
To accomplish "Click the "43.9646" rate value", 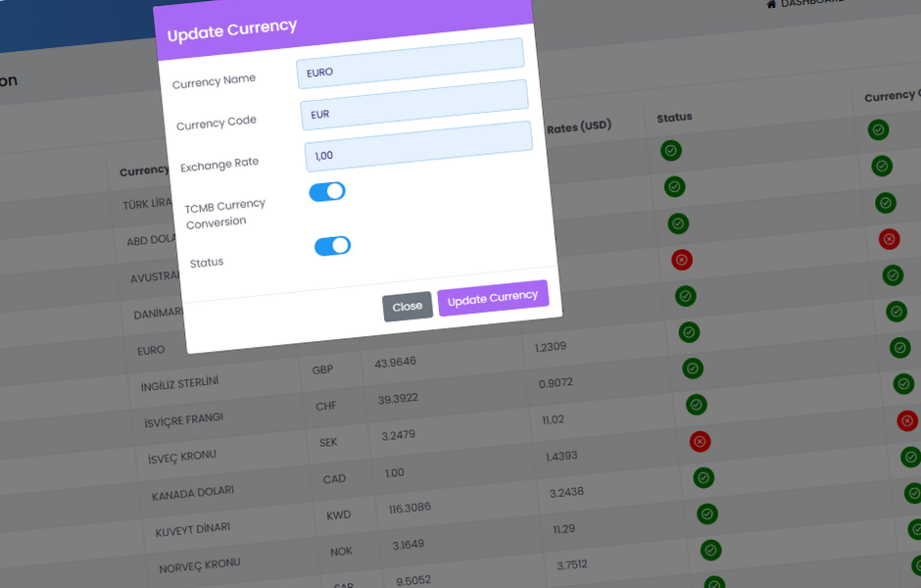I will click(x=395, y=363).
